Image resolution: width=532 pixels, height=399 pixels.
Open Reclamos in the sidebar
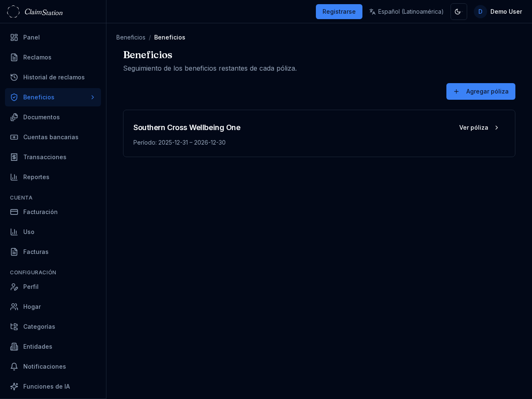(37, 57)
